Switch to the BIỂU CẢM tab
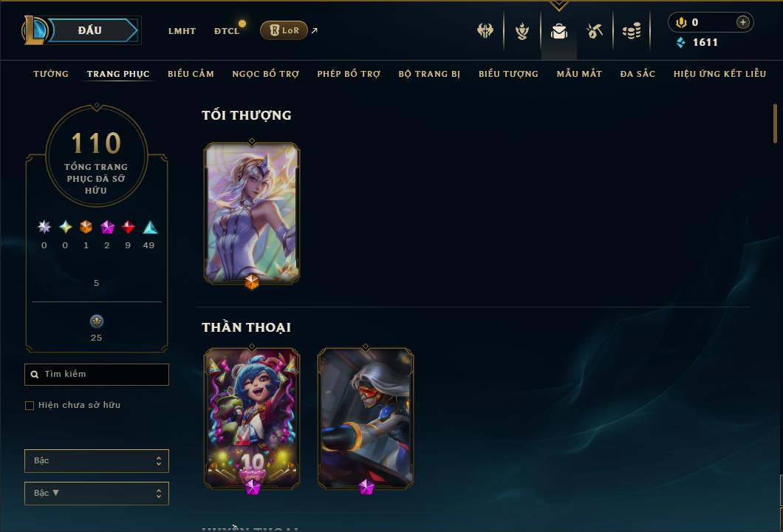Screen dimensions: 783x532 coord(191,74)
